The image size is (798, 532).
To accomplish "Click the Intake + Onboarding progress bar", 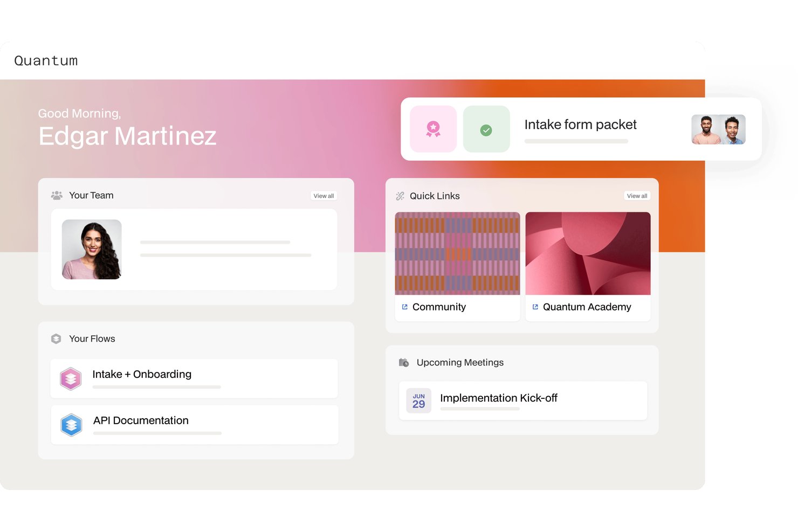I will (x=156, y=387).
